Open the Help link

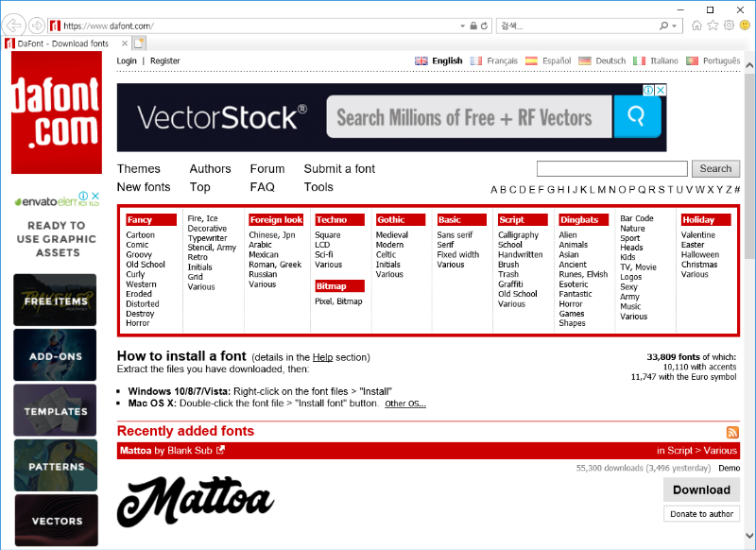pos(322,357)
